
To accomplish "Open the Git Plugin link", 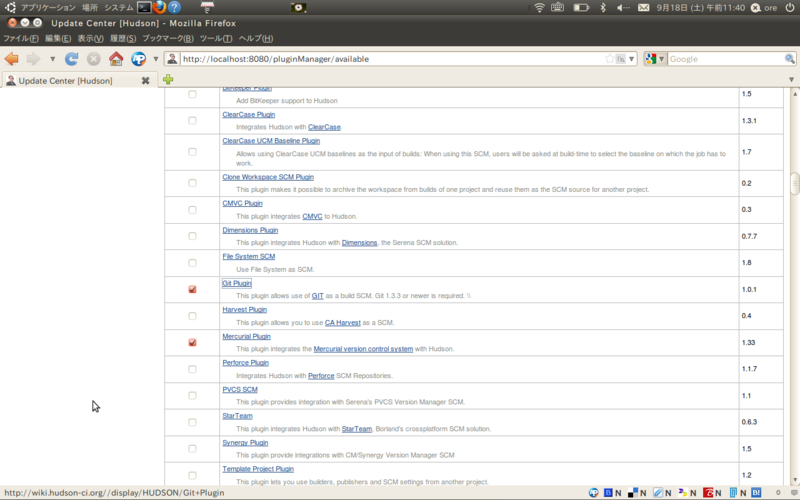I will tap(237, 283).
